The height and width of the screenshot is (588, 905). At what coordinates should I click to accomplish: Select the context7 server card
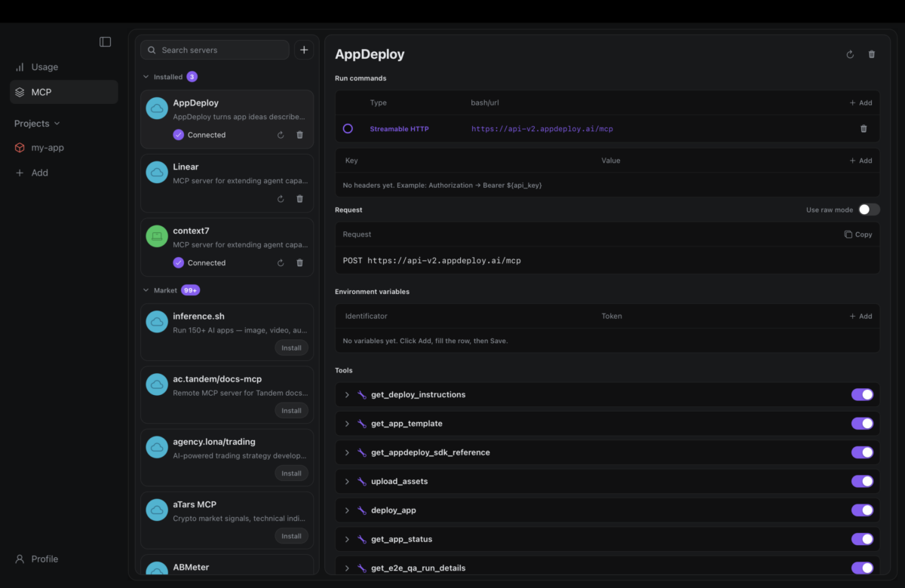227,247
